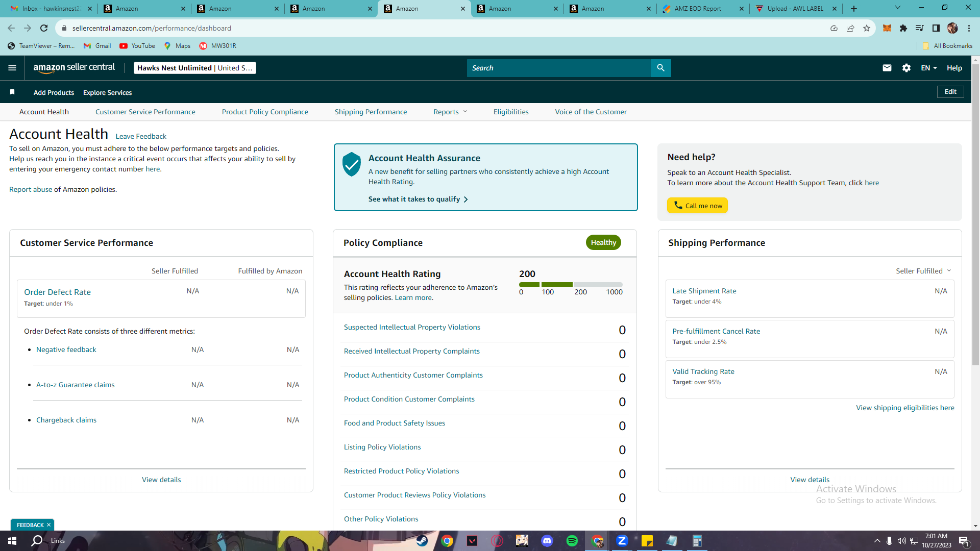The height and width of the screenshot is (551, 980).
Task: Go back with the browser back arrow
Action: click(11, 28)
